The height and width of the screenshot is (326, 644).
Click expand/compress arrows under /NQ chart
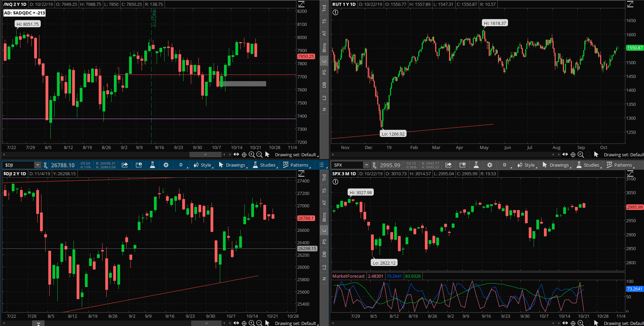tap(236, 155)
